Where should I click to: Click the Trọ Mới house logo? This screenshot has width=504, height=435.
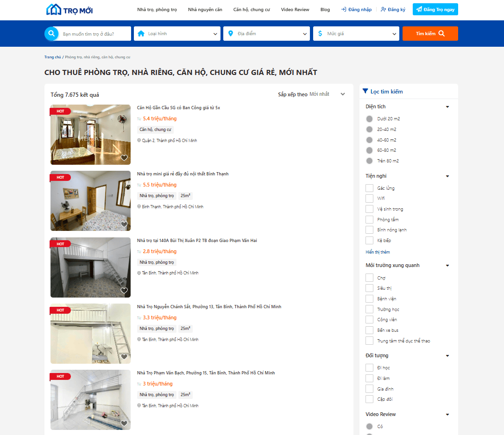click(69, 10)
